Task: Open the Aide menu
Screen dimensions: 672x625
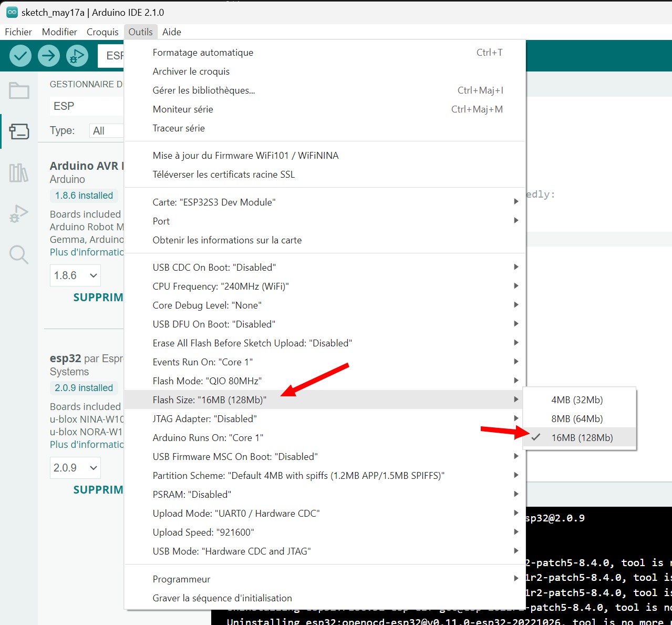Action: [172, 32]
